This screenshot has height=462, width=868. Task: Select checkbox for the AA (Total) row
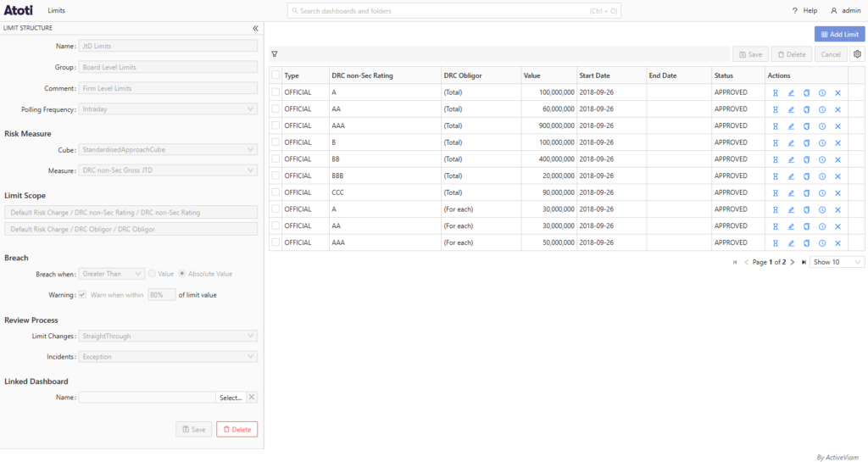275,109
